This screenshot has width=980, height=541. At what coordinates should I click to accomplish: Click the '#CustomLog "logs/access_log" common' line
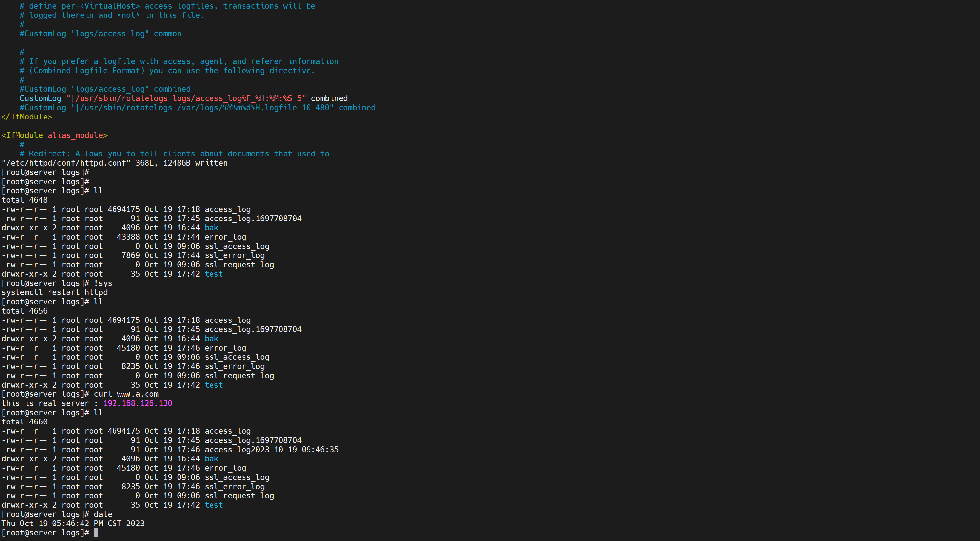100,33
